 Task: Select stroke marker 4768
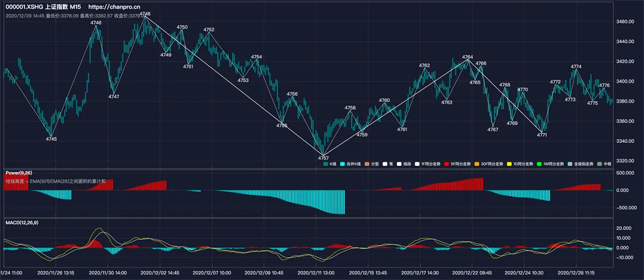[x=504, y=85]
